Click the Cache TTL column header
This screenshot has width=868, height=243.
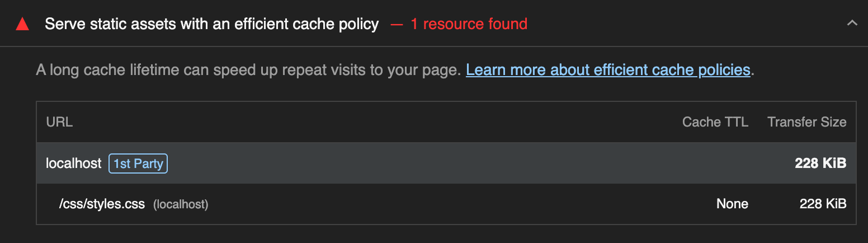coord(715,122)
